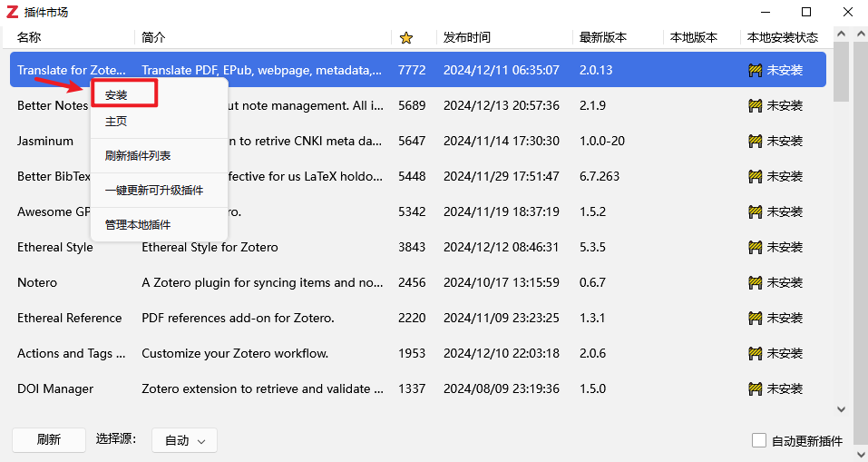Click the not-installed icon for Ethereal Style

[x=755, y=248]
